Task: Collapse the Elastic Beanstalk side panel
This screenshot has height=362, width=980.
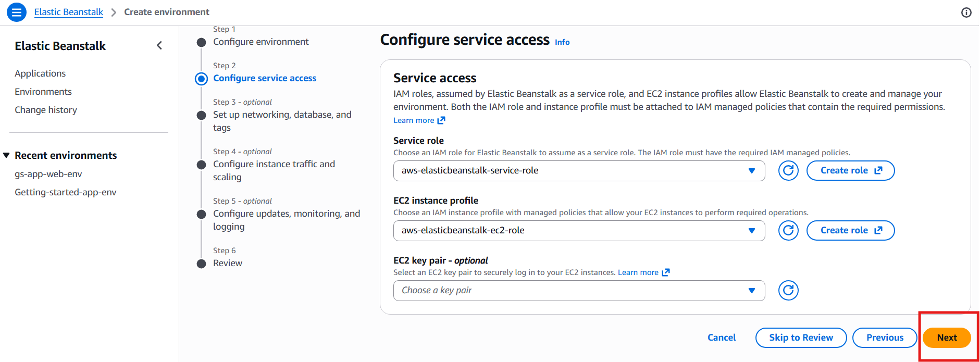Action: [x=159, y=46]
